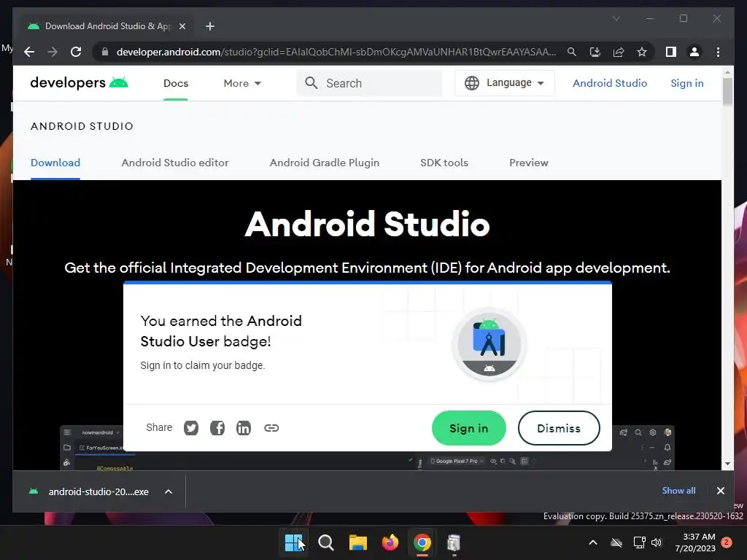Viewport: 747px width, 560px height.
Task: Open the android-studio exe download item
Action: coord(89,491)
